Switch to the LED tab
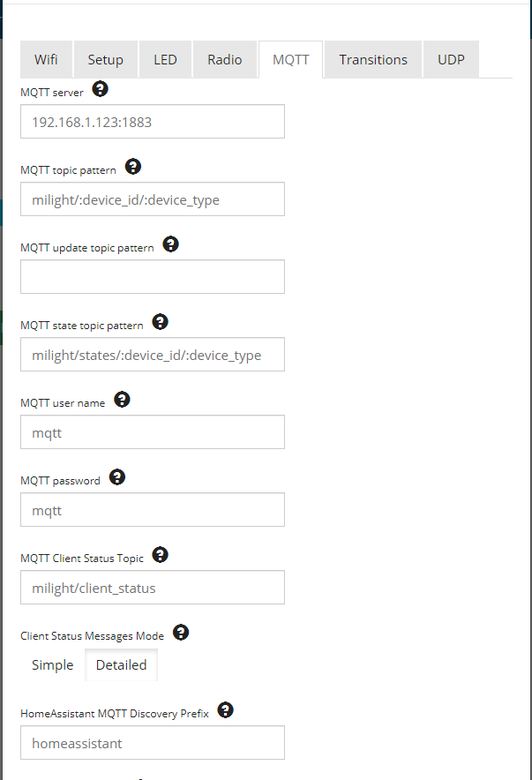Viewport: 532px width, 780px height. (x=165, y=59)
